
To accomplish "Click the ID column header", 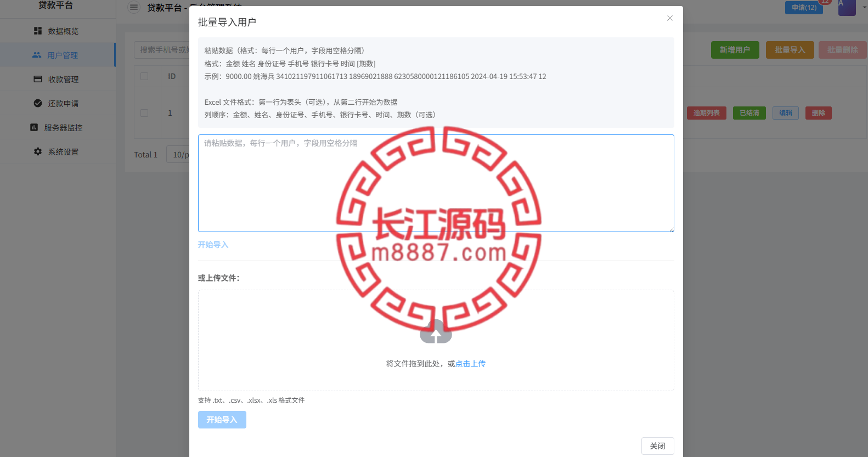I will 172,76.
